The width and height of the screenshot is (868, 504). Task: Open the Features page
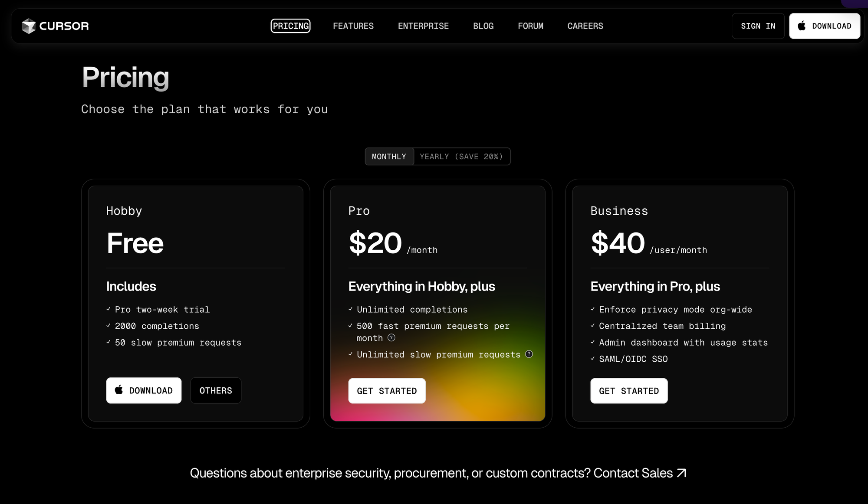[353, 26]
